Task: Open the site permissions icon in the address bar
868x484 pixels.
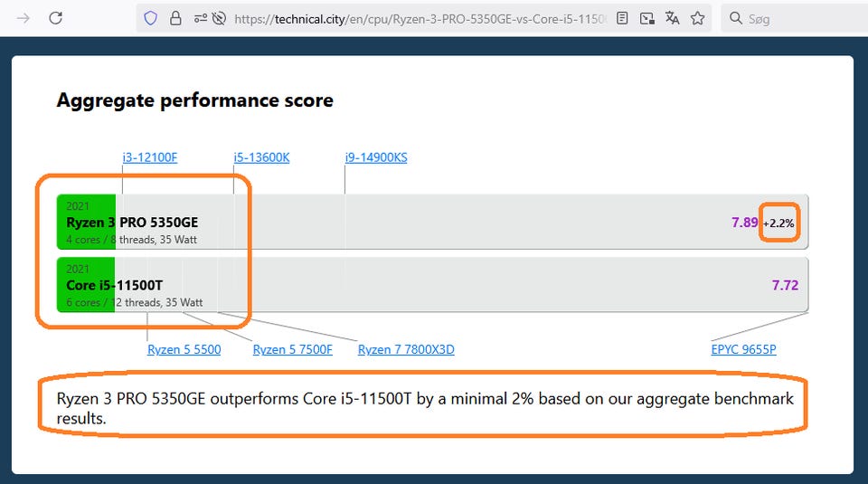Action: [201, 18]
